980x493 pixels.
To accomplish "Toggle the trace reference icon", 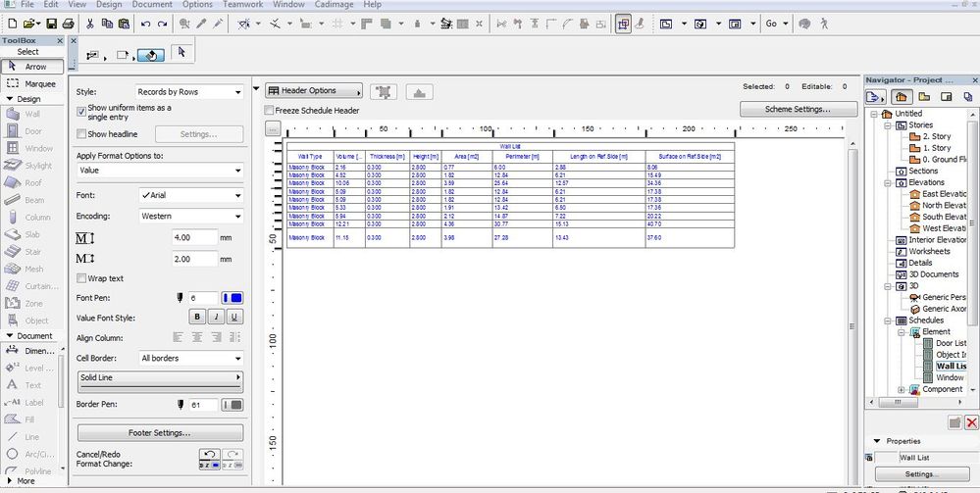I will (x=623, y=24).
